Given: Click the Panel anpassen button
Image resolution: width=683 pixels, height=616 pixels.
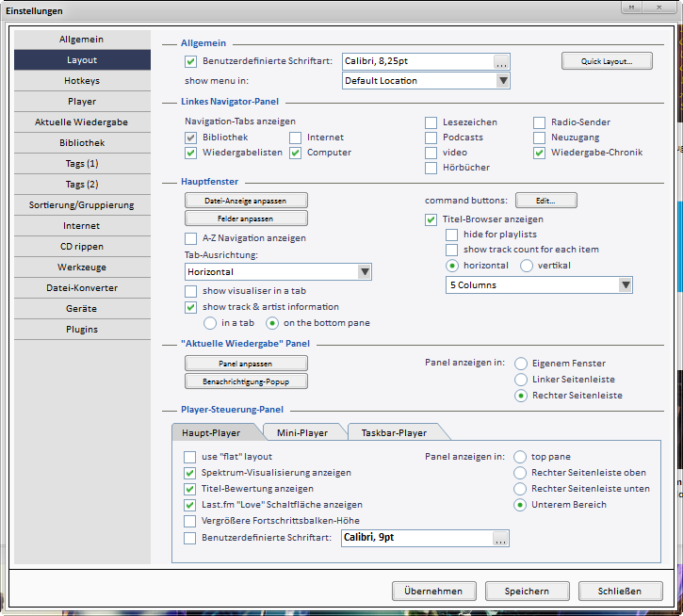Looking at the screenshot, I should (x=246, y=364).
